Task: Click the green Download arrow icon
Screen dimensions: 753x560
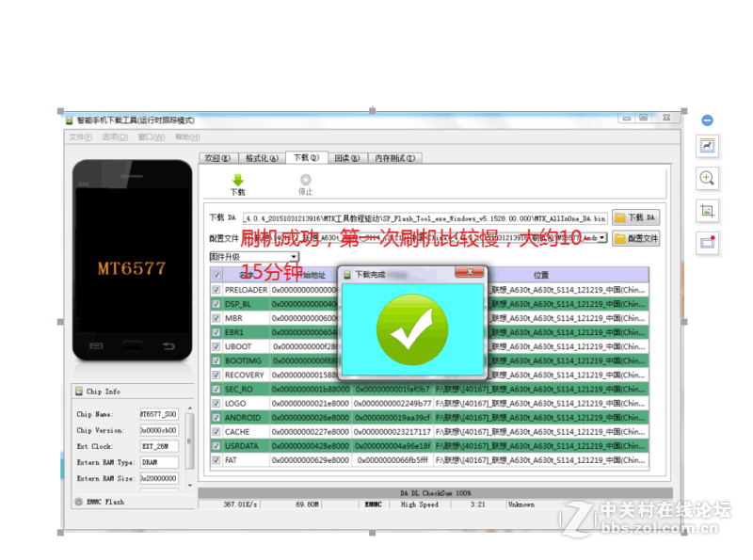Action: [240, 181]
